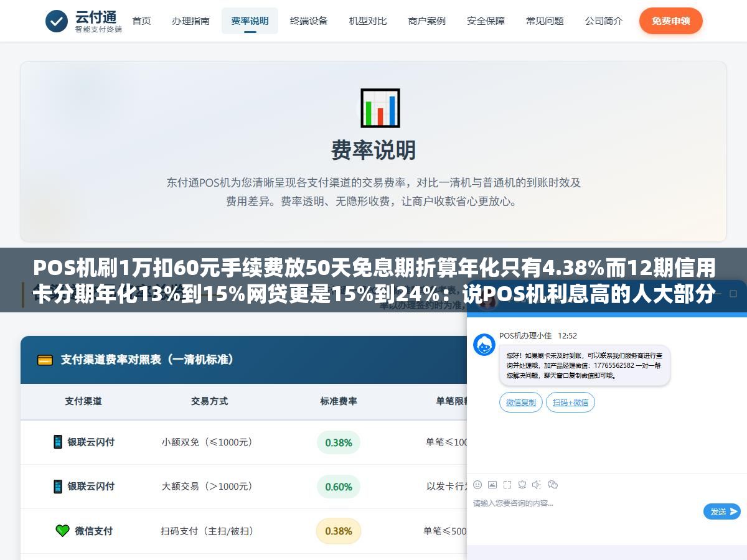Click the blue 发送 send button
The width and height of the screenshot is (747, 560).
pyautogui.click(x=722, y=511)
